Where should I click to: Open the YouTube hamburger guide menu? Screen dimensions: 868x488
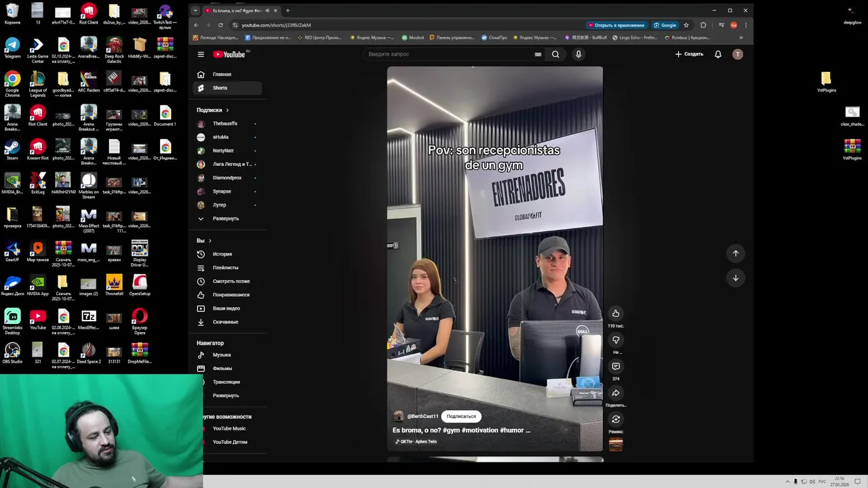coord(201,54)
